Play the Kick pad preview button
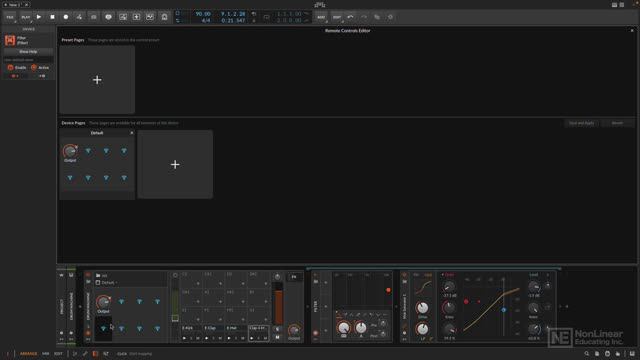 pos(184,338)
